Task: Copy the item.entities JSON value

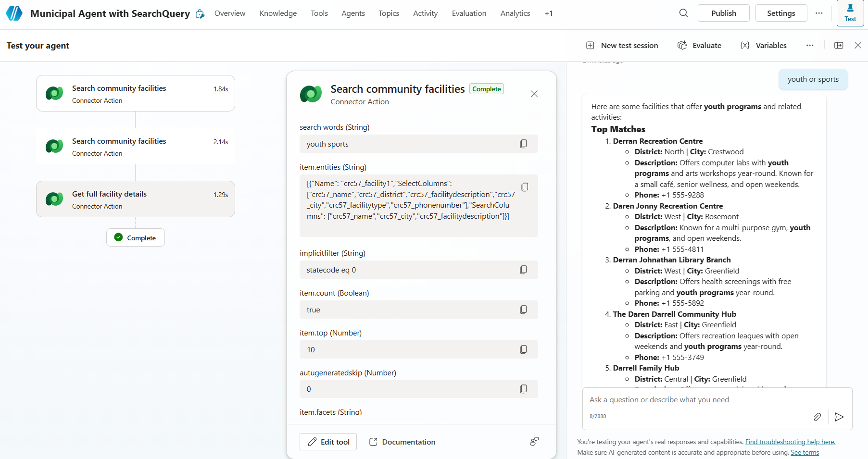Action: click(x=525, y=187)
